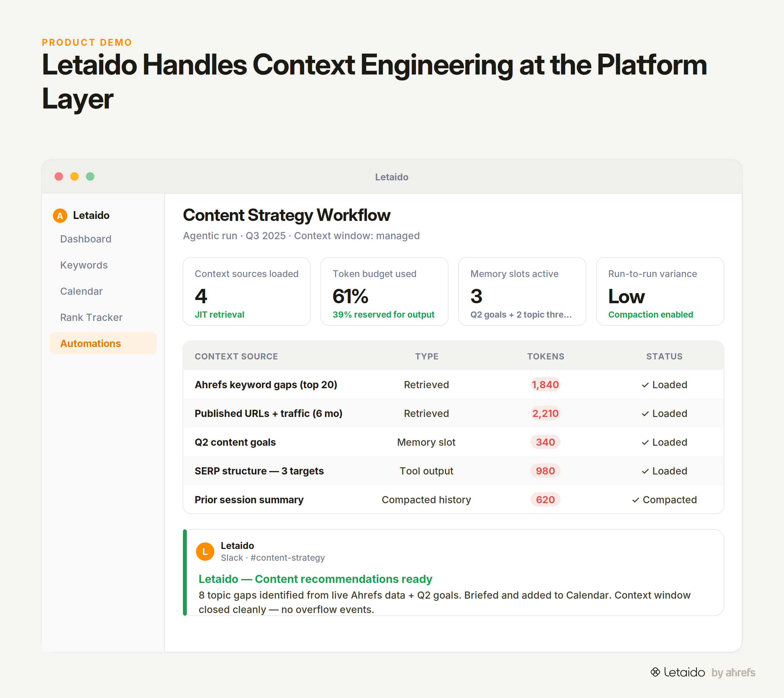Click the 'by ahrefs' footer text
This screenshot has width=784, height=698.
(733, 672)
